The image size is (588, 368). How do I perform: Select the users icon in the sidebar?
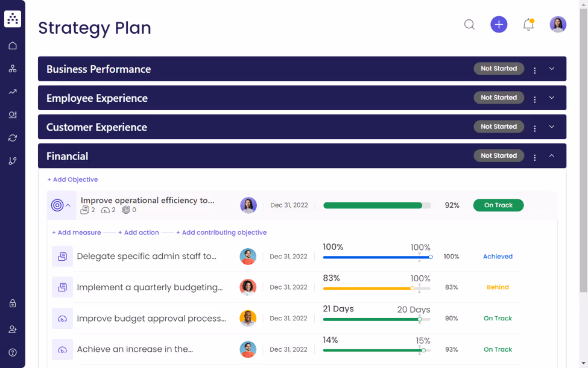click(x=12, y=329)
